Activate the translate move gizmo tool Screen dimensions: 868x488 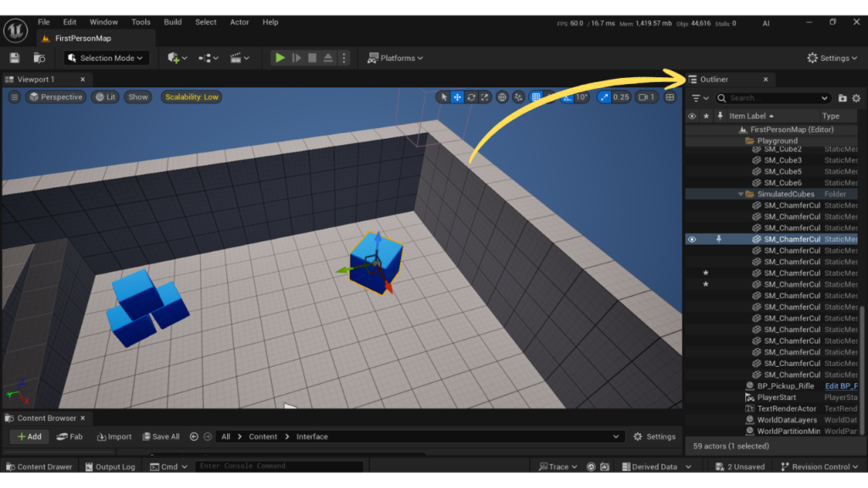coord(457,97)
